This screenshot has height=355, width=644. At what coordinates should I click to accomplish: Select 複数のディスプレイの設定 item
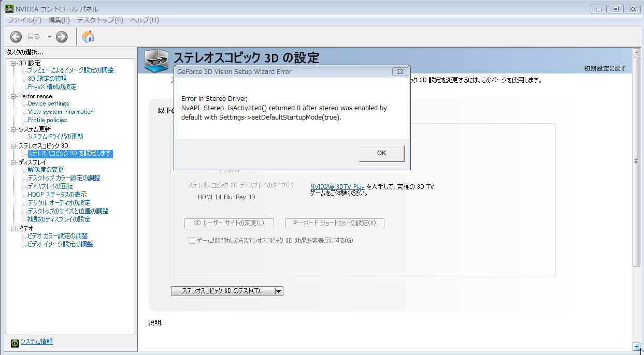tap(59, 219)
